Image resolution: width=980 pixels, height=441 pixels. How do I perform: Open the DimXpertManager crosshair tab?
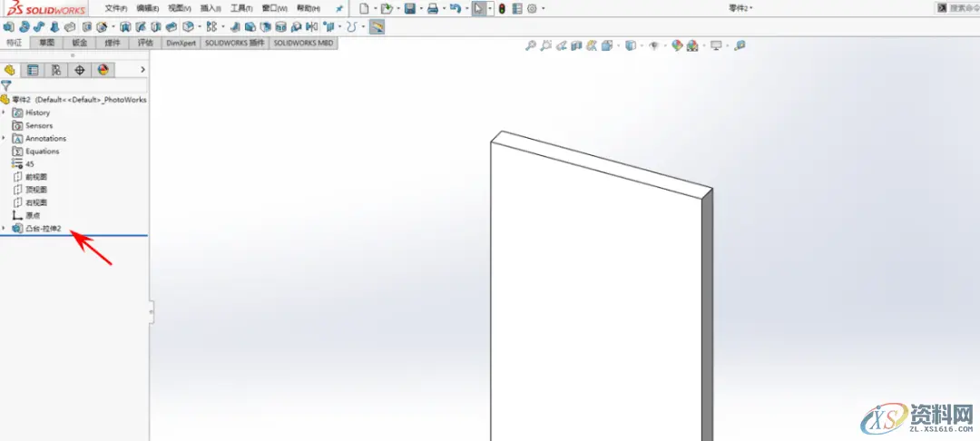click(x=79, y=70)
